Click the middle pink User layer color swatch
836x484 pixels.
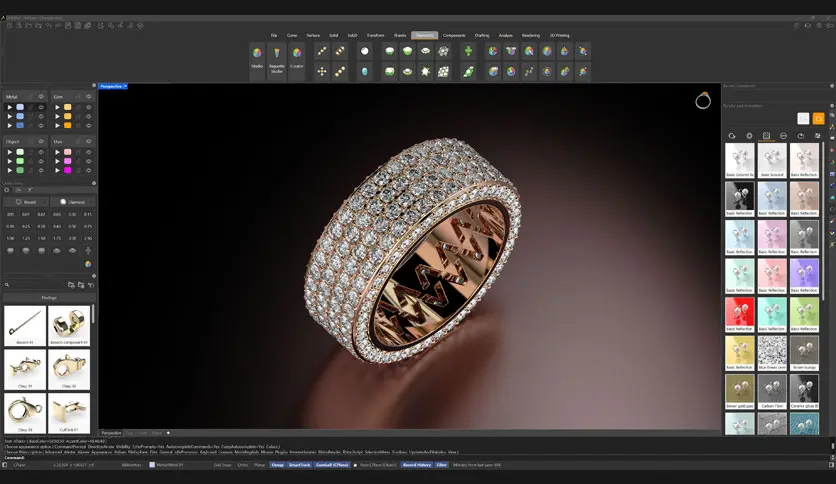[68, 161]
